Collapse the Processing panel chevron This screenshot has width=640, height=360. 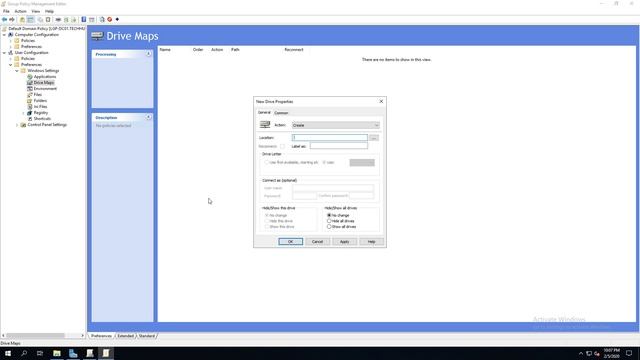(x=149, y=54)
